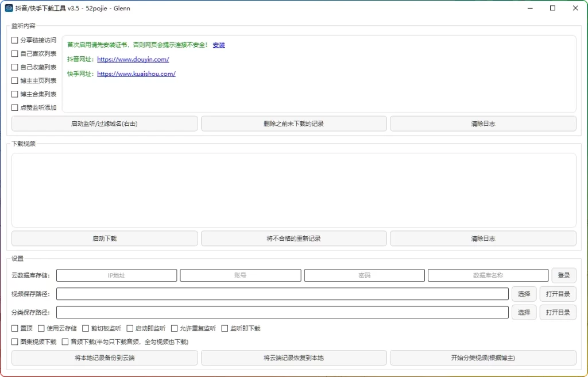This screenshot has width=588, height=377.
Task: Click 将本地记录备份到云端
Action: [x=104, y=357]
